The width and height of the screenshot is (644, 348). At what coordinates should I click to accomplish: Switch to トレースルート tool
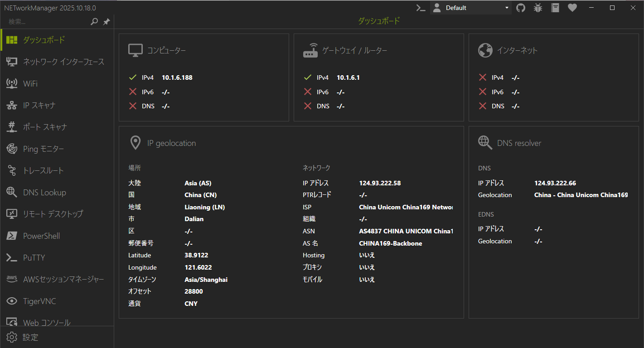tap(43, 170)
